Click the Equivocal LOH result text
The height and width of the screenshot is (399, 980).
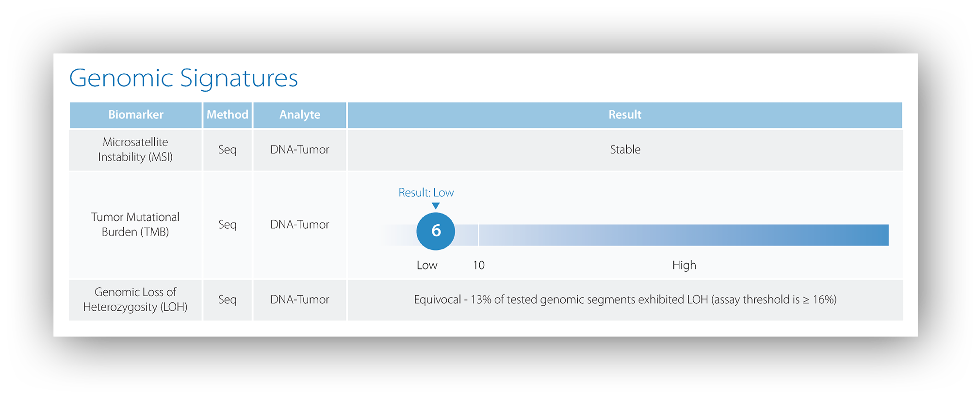coord(625,299)
